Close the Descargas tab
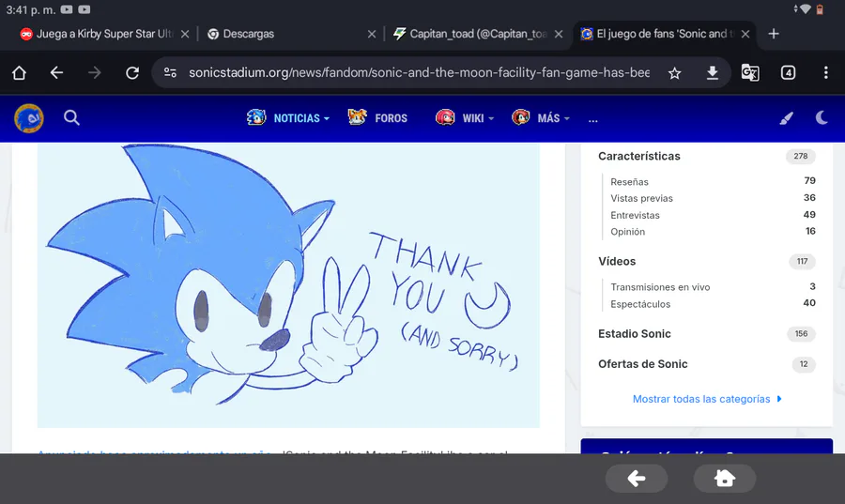The image size is (845, 504). (x=372, y=34)
